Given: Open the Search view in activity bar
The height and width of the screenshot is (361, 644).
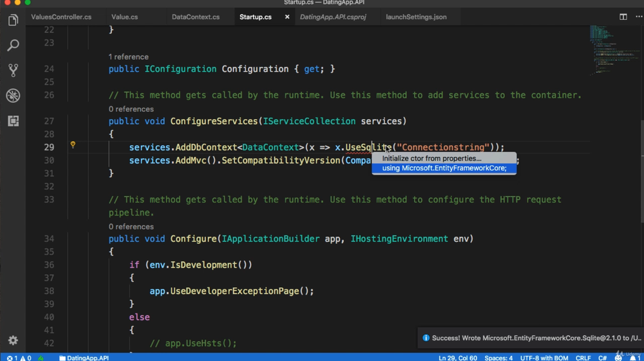Looking at the screenshot, I should pyautogui.click(x=13, y=45).
